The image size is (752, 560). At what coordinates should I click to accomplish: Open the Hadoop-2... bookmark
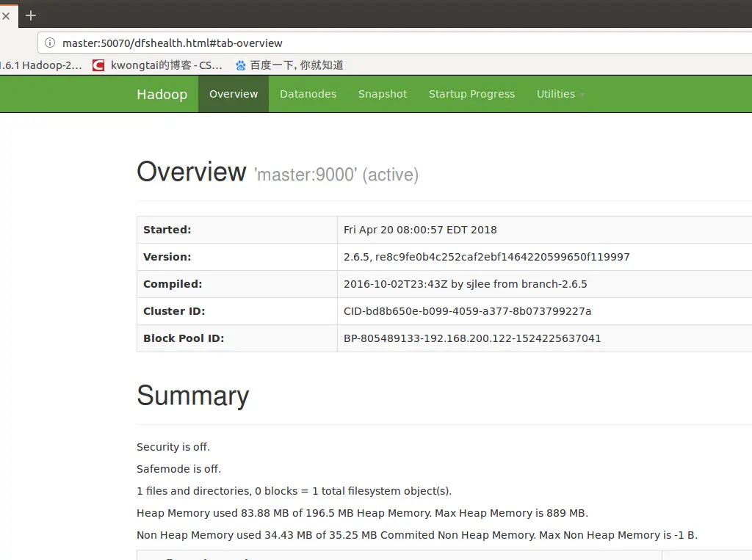pyautogui.click(x=41, y=65)
